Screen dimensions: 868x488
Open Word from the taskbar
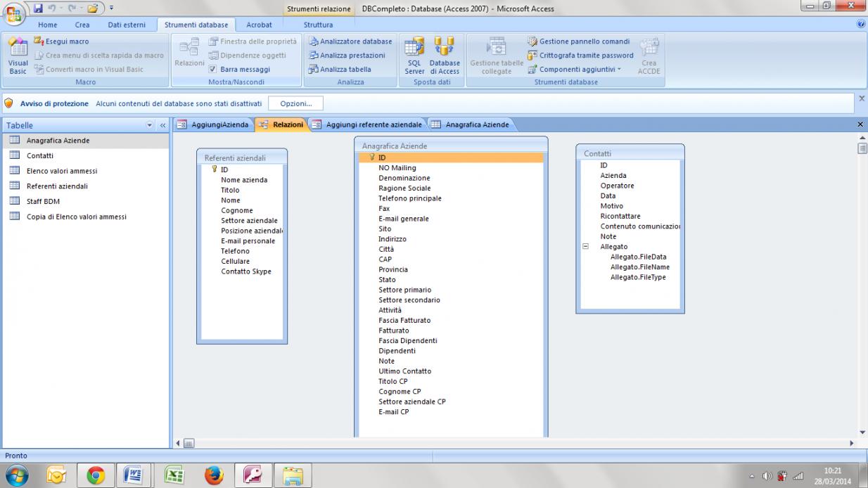pyautogui.click(x=134, y=476)
